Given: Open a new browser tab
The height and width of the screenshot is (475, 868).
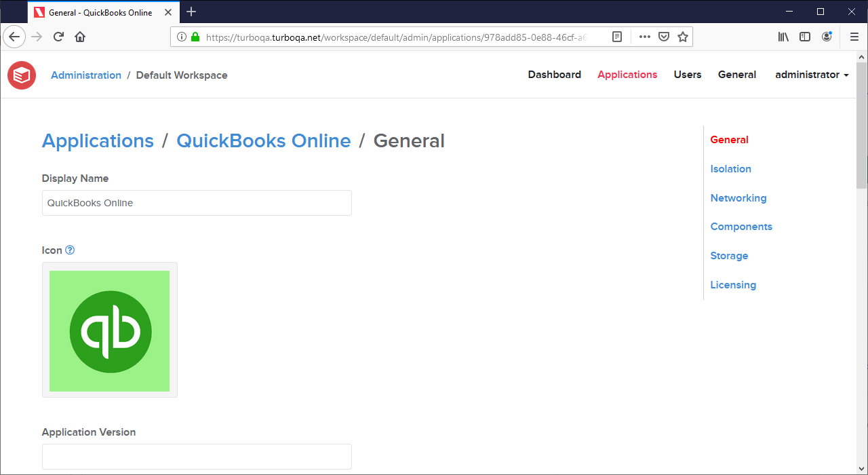Looking at the screenshot, I should (x=191, y=12).
